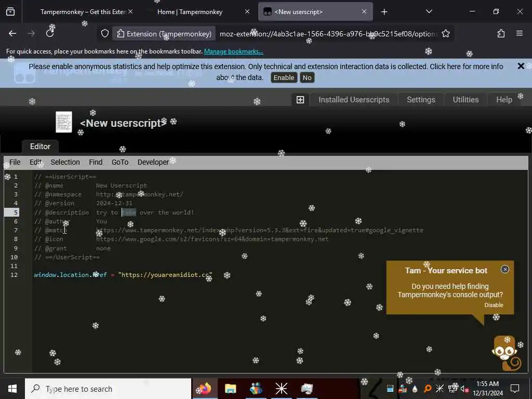The image size is (532, 399).
Task: Close the Tampermonkey Get this Extension tab
Action: [130, 11]
